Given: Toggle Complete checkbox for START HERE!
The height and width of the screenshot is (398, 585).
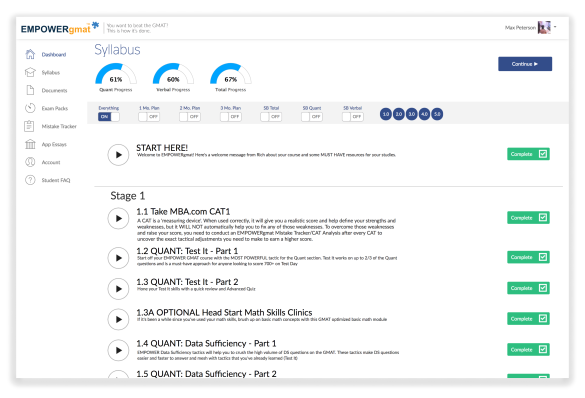Looking at the screenshot, I should pyautogui.click(x=543, y=154).
